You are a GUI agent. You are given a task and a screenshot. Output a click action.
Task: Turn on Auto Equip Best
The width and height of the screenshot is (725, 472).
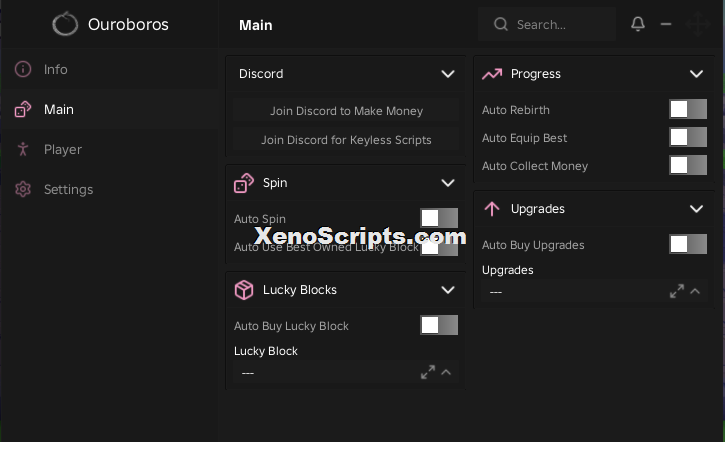[x=688, y=137]
